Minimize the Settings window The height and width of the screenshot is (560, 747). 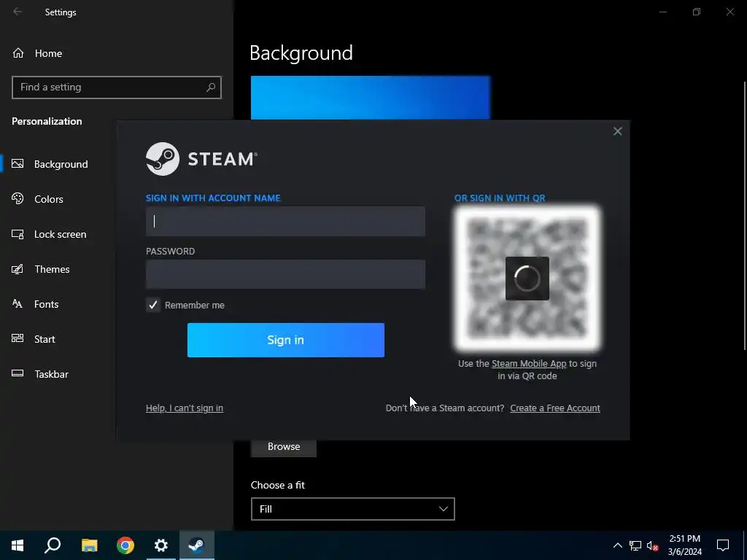(662, 12)
